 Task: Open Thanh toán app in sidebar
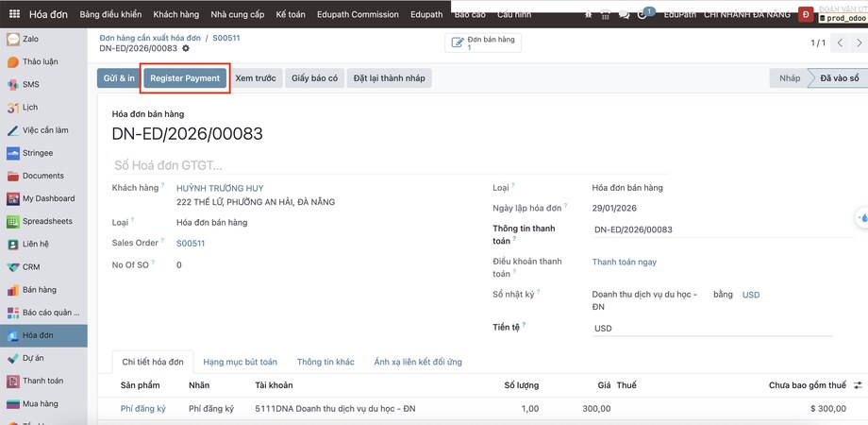pyautogui.click(x=43, y=381)
